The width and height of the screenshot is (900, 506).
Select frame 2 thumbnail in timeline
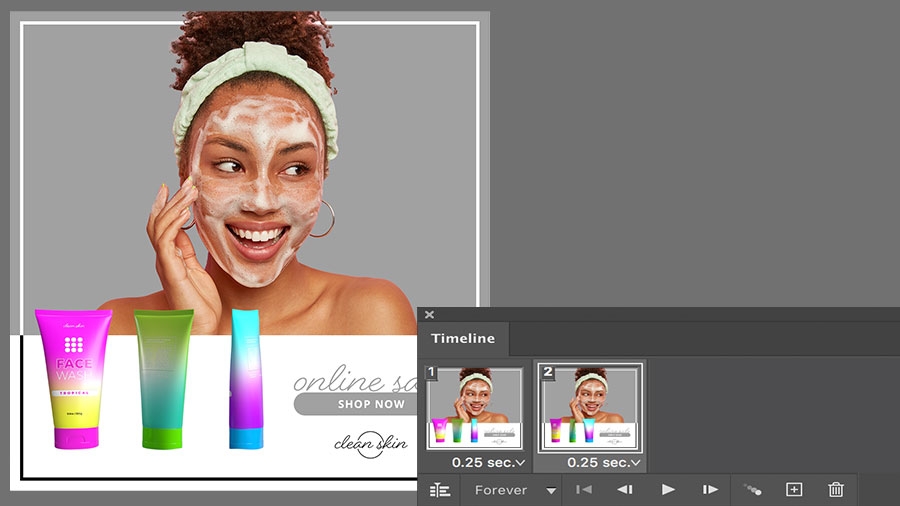(x=591, y=408)
